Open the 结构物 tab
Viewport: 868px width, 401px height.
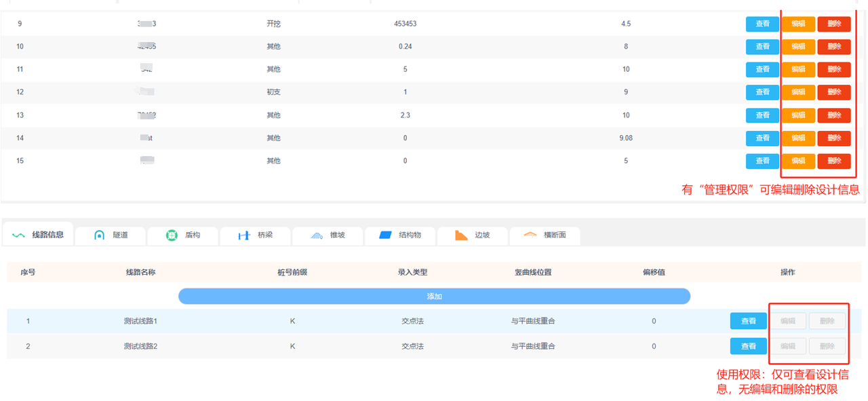point(410,235)
